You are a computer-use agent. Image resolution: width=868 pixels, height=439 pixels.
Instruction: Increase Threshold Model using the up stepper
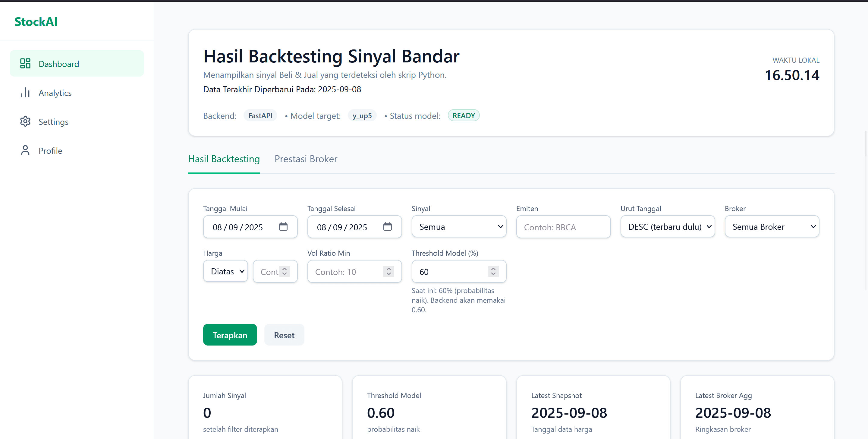[493, 268]
